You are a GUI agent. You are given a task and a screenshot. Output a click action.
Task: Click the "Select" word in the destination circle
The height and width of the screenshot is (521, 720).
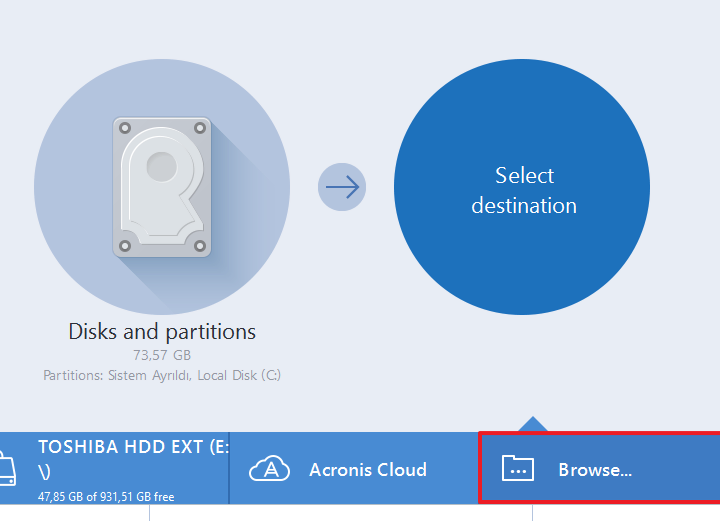(524, 176)
